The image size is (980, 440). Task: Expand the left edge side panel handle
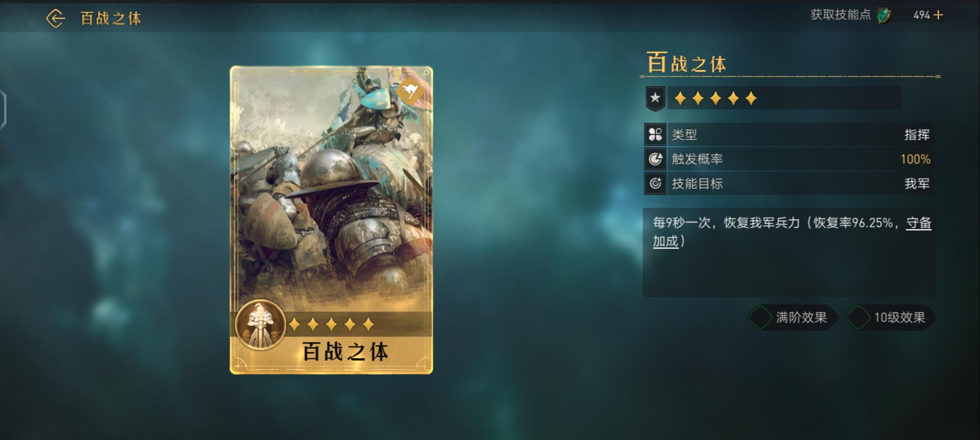[x=3, y=109]
